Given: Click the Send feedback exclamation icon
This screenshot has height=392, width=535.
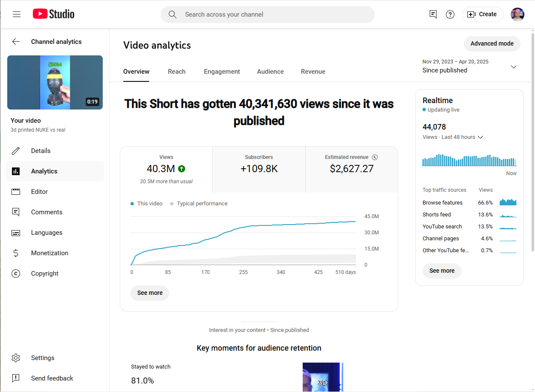Looking at the screenshot, I should (16, 378).
